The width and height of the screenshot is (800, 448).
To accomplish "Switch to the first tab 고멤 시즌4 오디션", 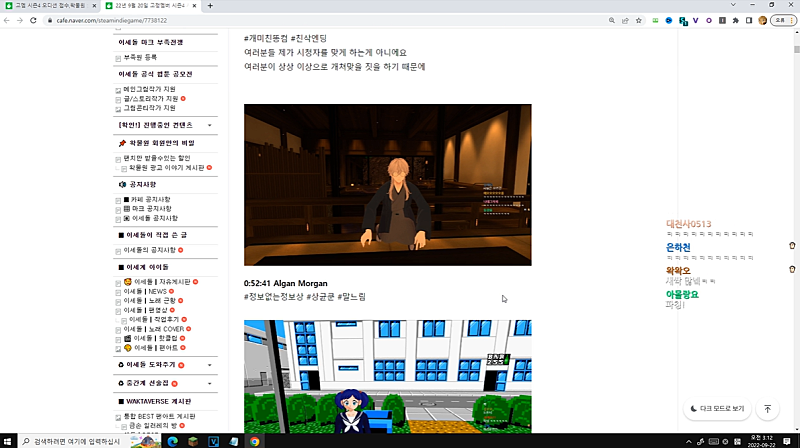I will 50,6.
